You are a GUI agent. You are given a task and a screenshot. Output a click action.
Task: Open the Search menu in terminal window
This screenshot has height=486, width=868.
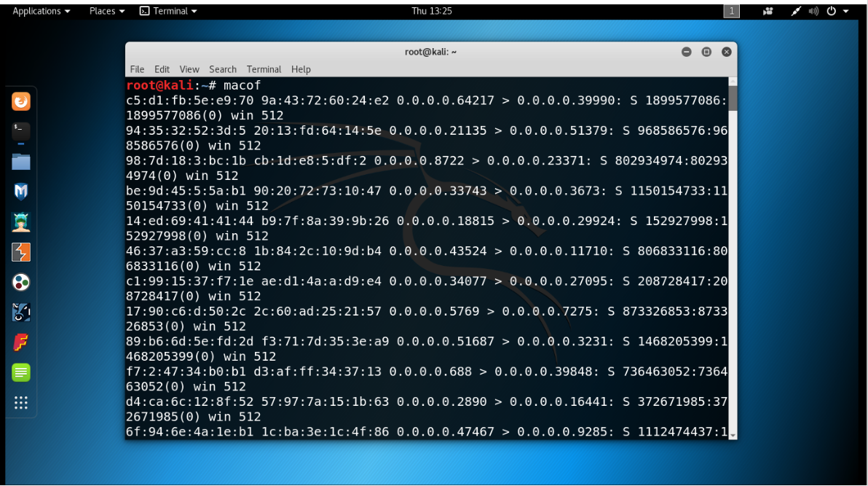point(223,69)
